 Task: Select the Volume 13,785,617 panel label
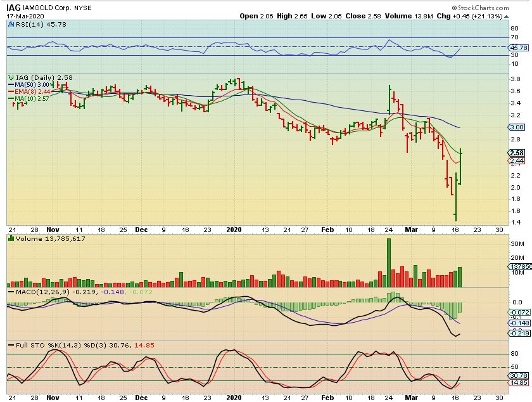[51, 238]
